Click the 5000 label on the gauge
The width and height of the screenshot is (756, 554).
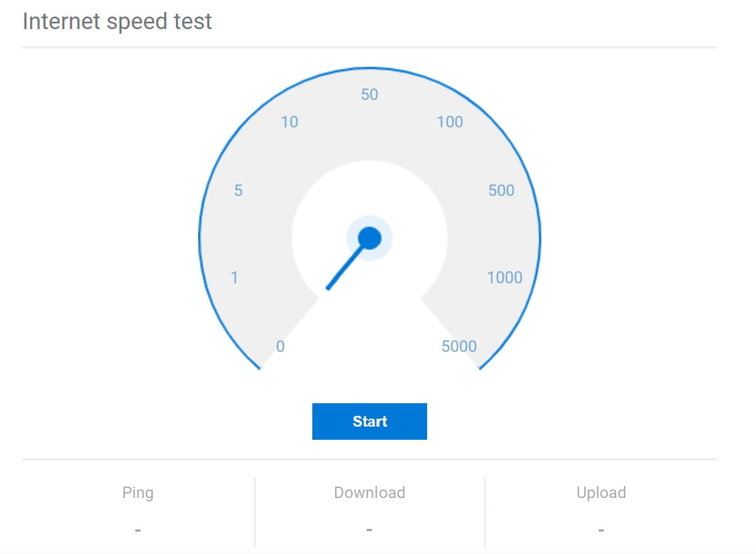point(459,346)
